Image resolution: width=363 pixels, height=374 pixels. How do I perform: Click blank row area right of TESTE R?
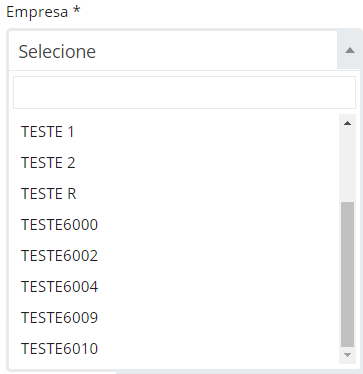(207, 194)
